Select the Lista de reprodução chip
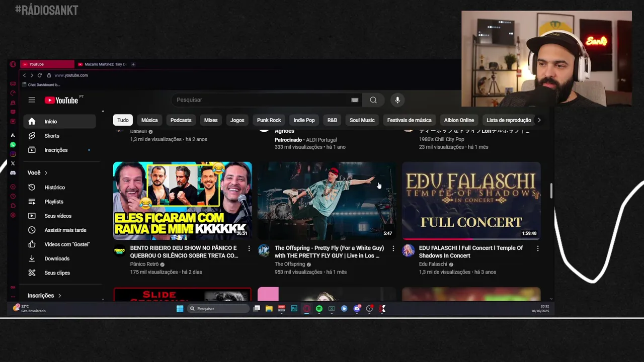 [509, 120]
